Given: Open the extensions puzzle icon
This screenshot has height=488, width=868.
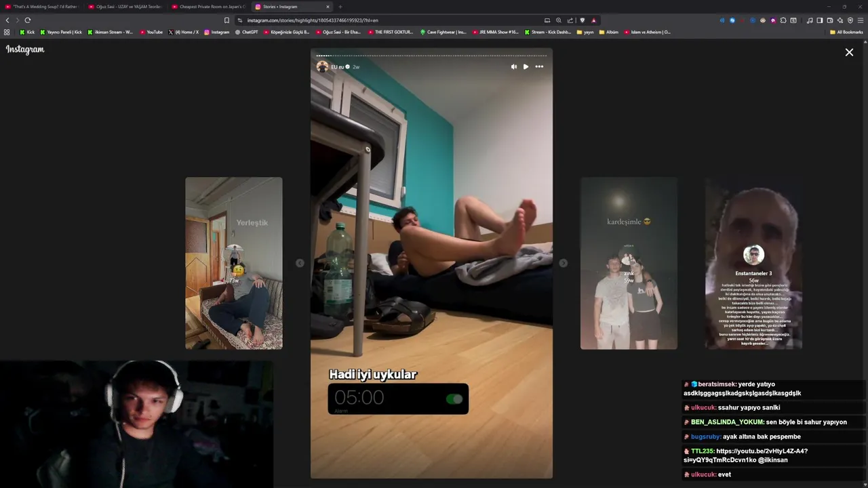Looking at the screenshot, I should [783, 20].
